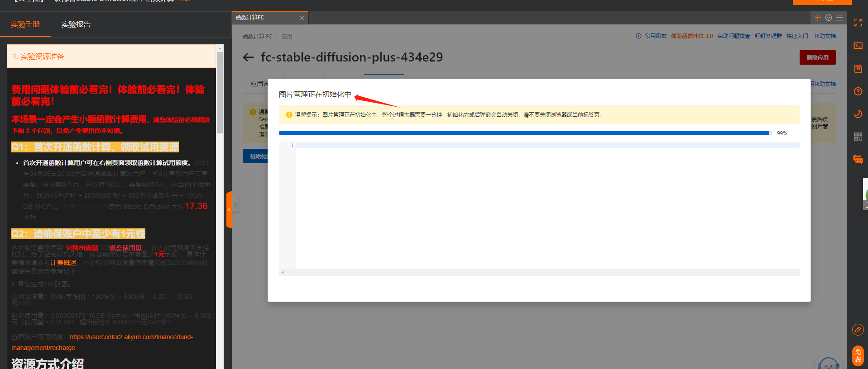Go back using the left arrow beside app name

[x=248, y=57]
